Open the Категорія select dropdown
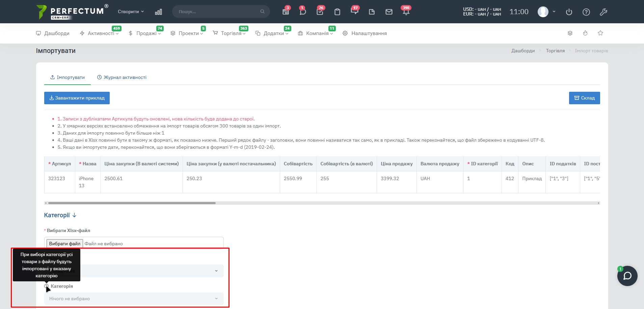The image size is (644, 309). pyautogui.click(x=134, y=299)
